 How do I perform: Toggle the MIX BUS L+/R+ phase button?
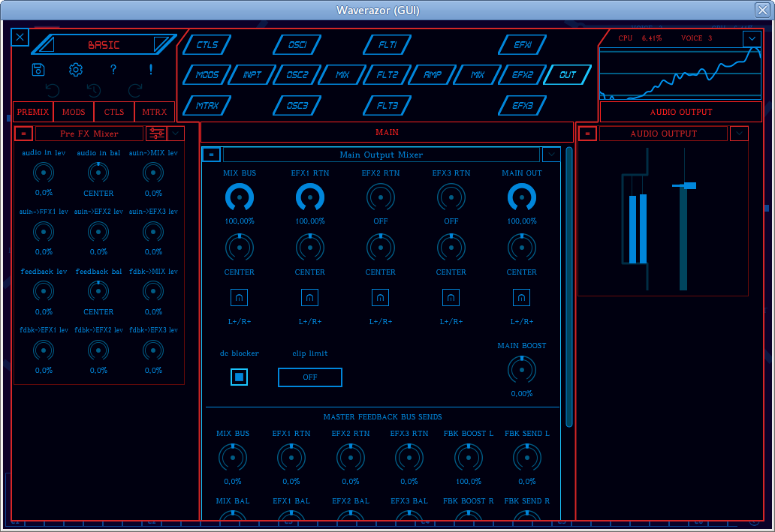(x=240, y=298)
